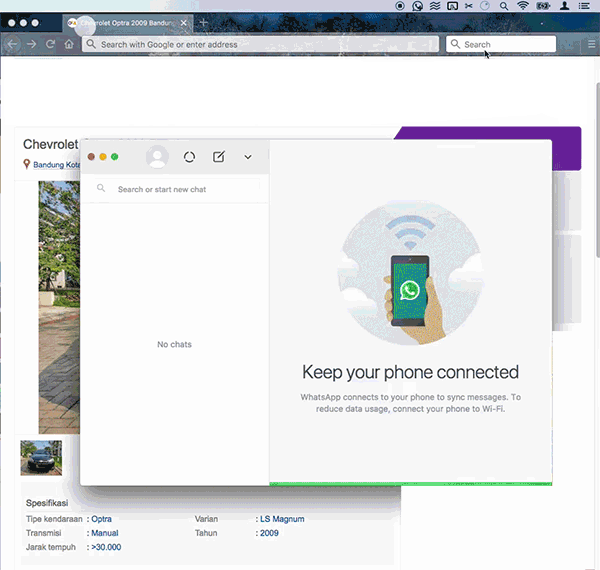Image resolution: width=600 pixels, height=570 pixels.
Task: Open the Manual transmission link
Action: tap(104, 533)
